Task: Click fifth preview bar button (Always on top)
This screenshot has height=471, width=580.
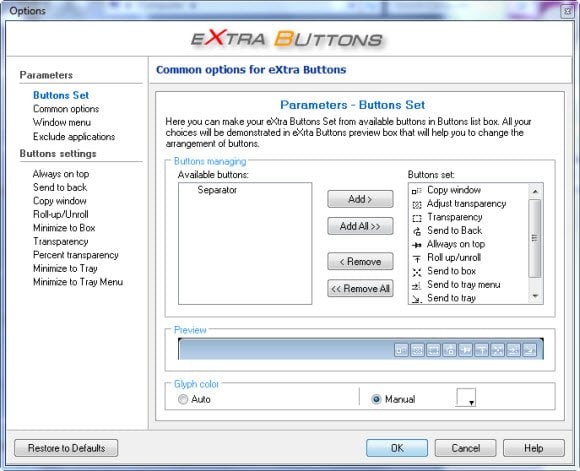Action: (x=465, y=350)
